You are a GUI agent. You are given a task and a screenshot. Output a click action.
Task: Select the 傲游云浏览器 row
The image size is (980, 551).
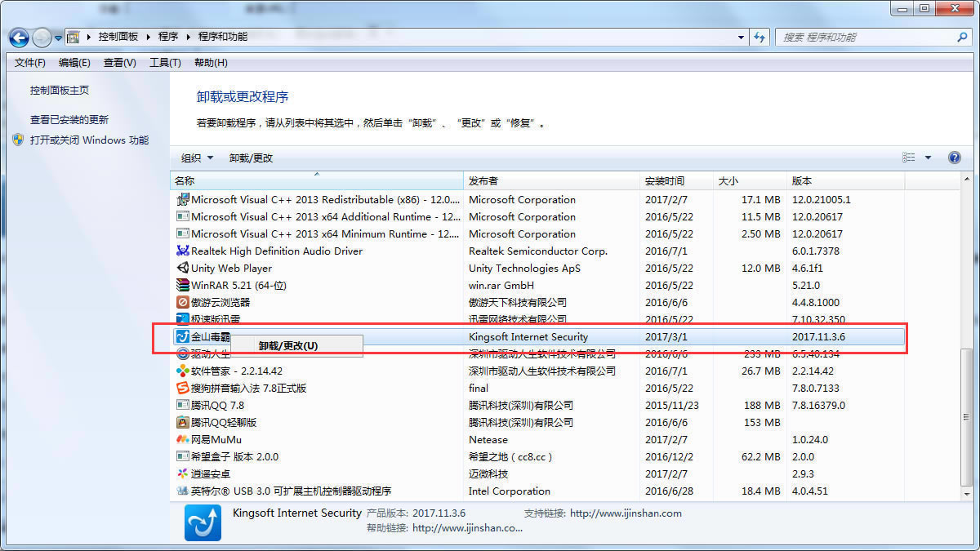pyautogui.click(x=539, y=303)
